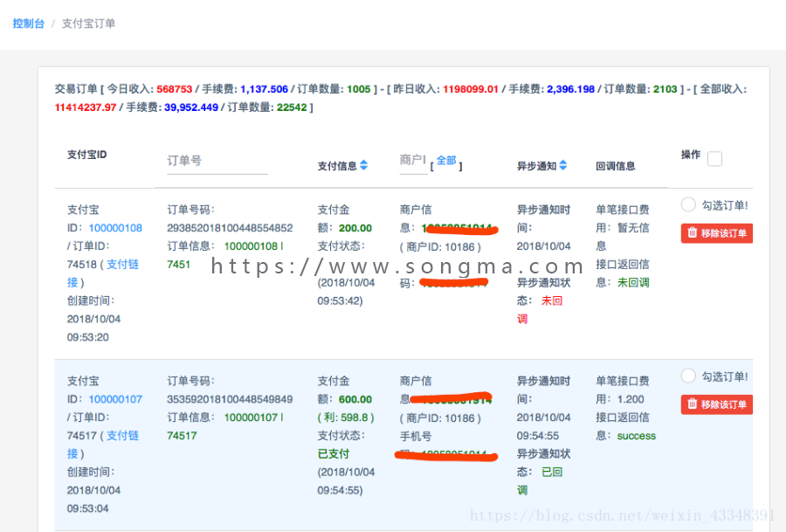Click the 回调信息 column header
Image resolution: width=786 pixels, height=532 pixels.
(616, 166)
